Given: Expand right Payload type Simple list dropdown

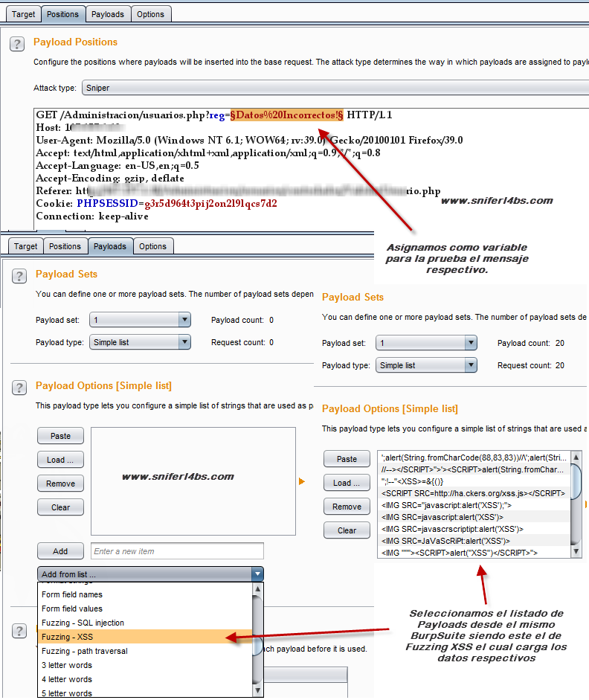Looking at the screenshot, I should pyautogui.click(x=426, y=366).
